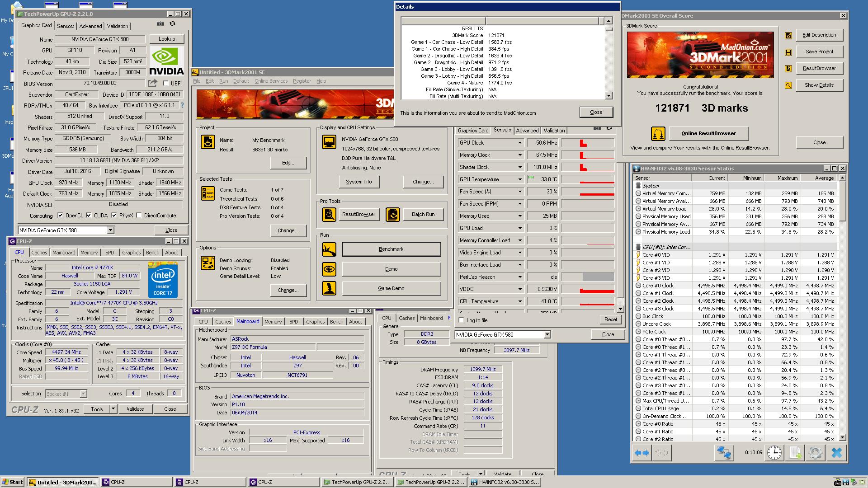The height and width of the screenshot is (488, 868).
Task: Open GPU Temperature sensor dropdown
Action: point(520,179)
